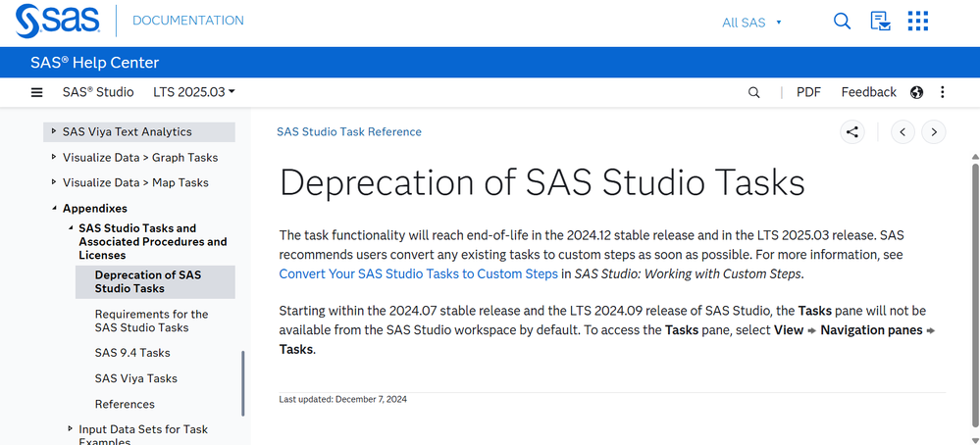The image size is (980, 445).
Task: Expand Visualize Data > Map Tasks node
Action: click(x=54, y=183)
